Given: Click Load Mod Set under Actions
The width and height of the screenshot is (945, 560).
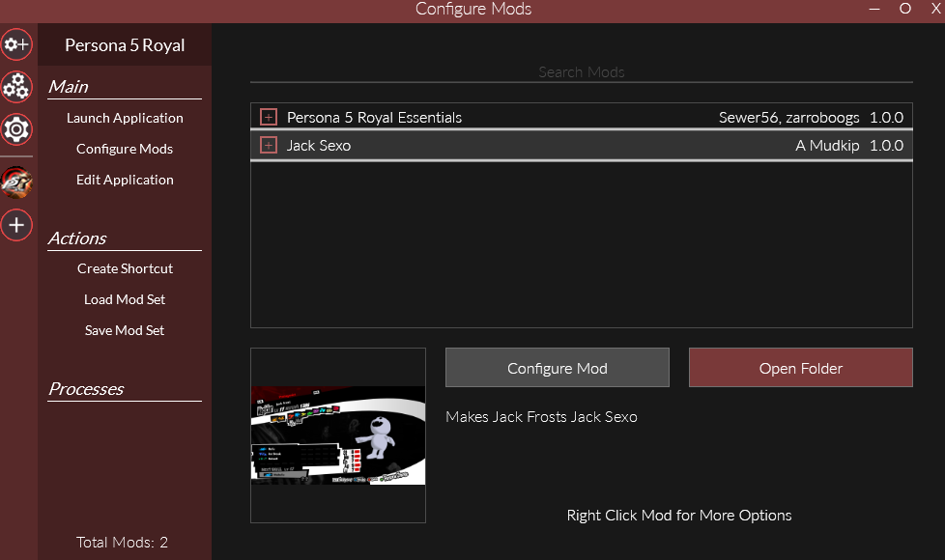Looking at the screenshot, I should [125, 299].
